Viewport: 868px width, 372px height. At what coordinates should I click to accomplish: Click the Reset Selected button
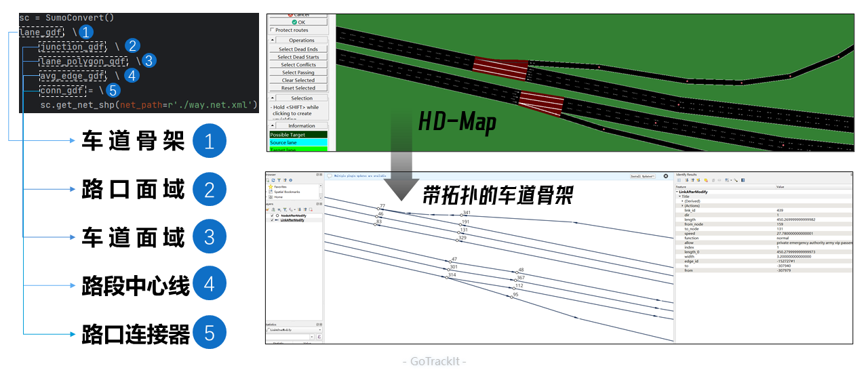pos(298,87)
